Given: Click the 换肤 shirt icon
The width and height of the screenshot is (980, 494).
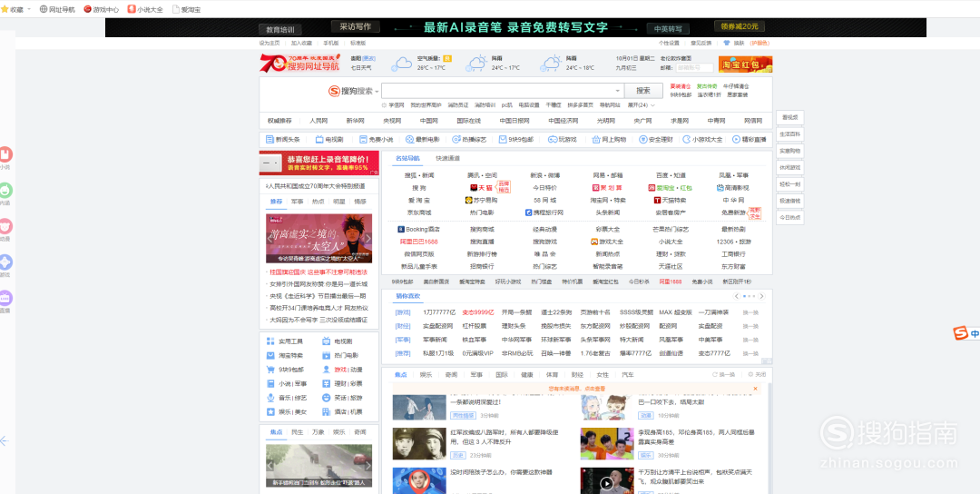Looking at the screenshot, I should pyautogui.click(x=726, y=44).
